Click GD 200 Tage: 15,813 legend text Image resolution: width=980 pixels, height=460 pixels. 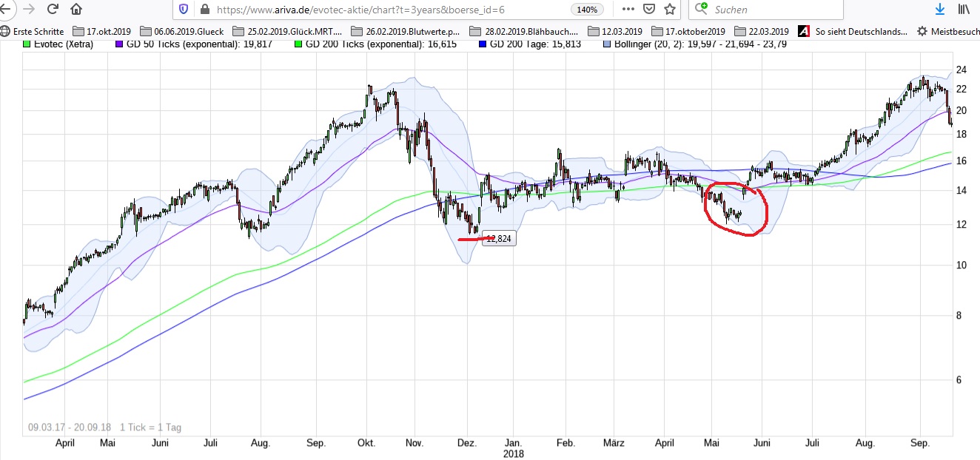click(x=537, y=44)
